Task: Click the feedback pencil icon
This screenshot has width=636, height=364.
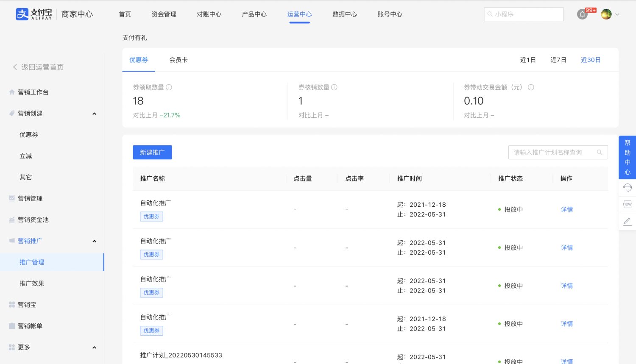Action: click(x=628, y=221)
